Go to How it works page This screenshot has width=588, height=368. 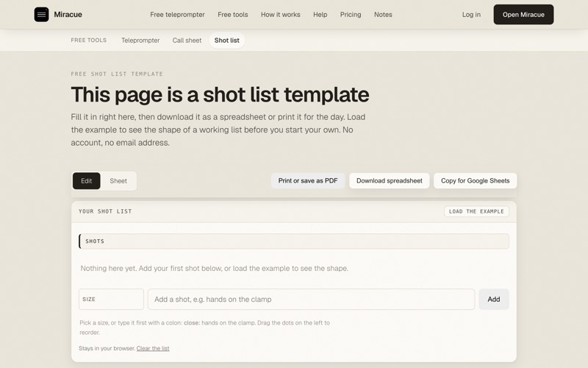tap(281, 15)
